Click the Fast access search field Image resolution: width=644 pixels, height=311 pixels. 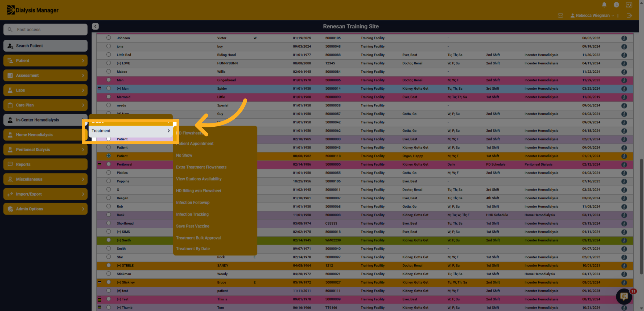(45, 30)
